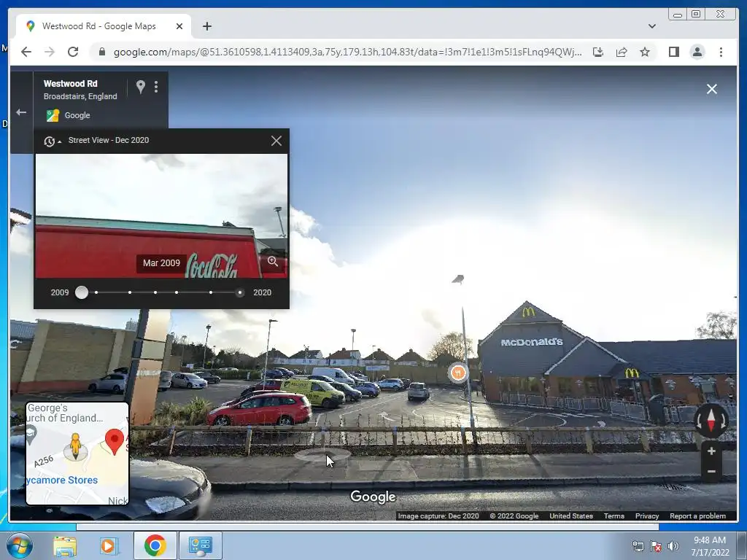Screen dimensions: 747x560
Task: Open the Privacy link
Action: coord(646,516)
